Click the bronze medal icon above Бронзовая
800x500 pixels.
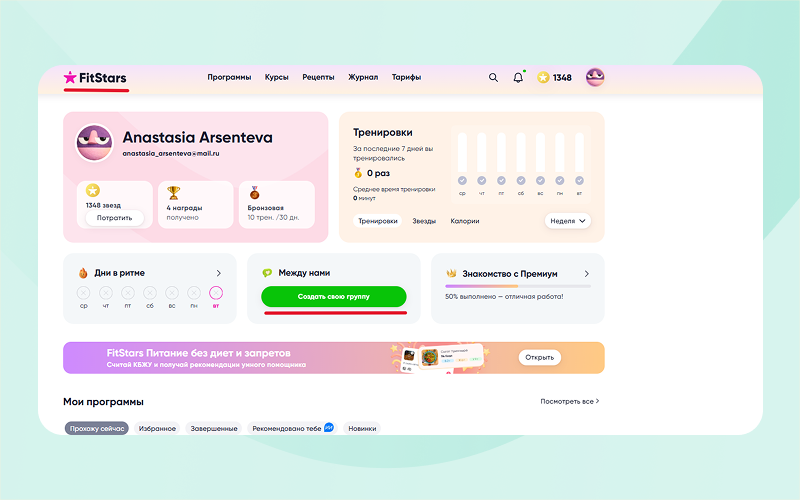point(254,193)
